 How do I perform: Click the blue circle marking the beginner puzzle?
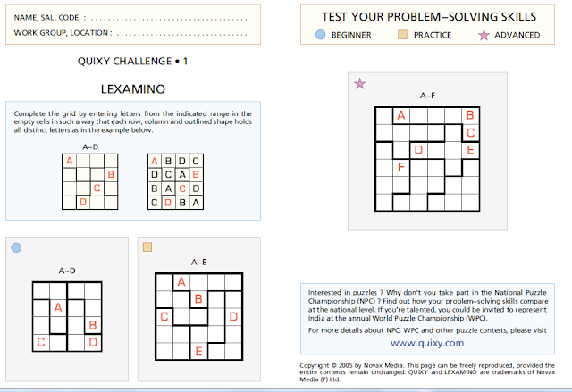pyautogui.click(x=17, y=247)
